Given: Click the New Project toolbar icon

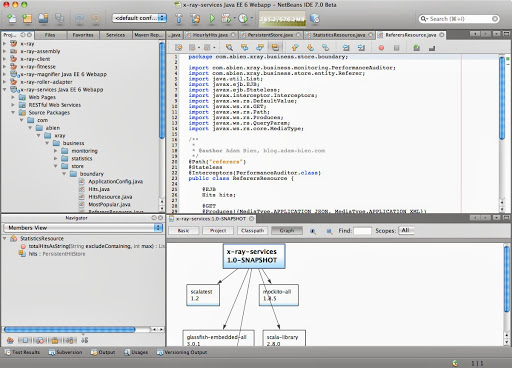Looking at the screenshot, I should pos(27,18).
